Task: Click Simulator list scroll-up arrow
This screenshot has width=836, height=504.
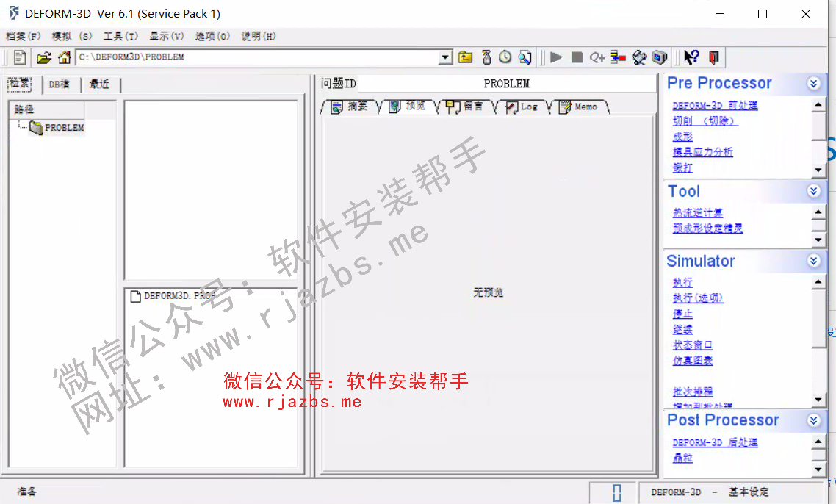Action: [818, 281]
